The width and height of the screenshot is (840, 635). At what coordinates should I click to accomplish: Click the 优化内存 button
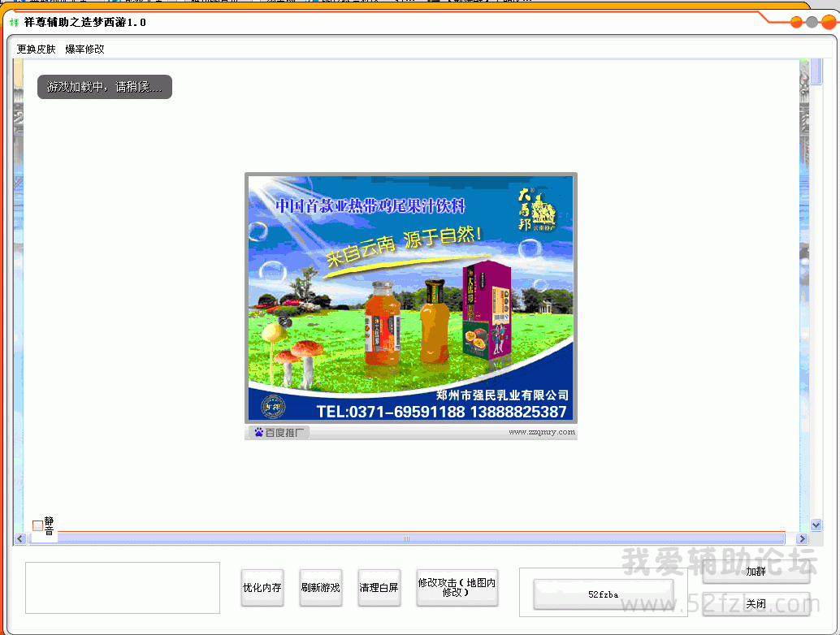[262, 587]
